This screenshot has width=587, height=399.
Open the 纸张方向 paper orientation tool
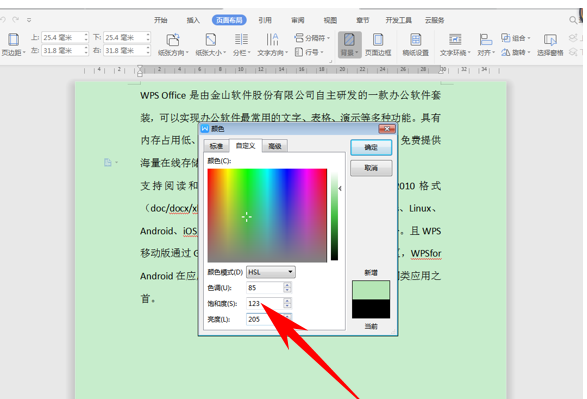coord(173,44)
